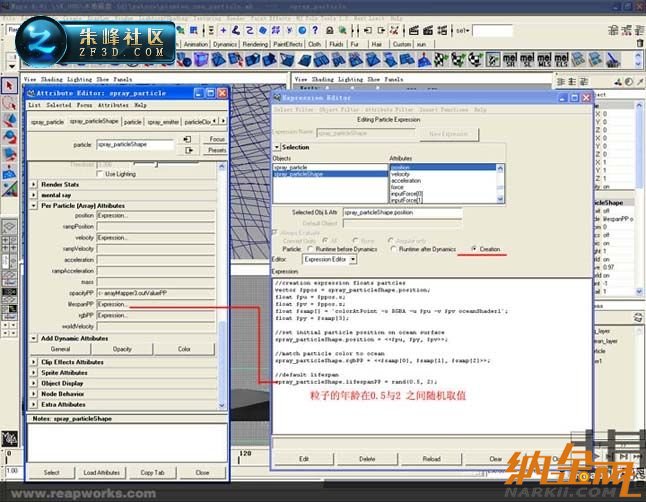This screenshot has height=502, width=646.
Task: Expand the Render Stats section
Action: tap(34, 184)
